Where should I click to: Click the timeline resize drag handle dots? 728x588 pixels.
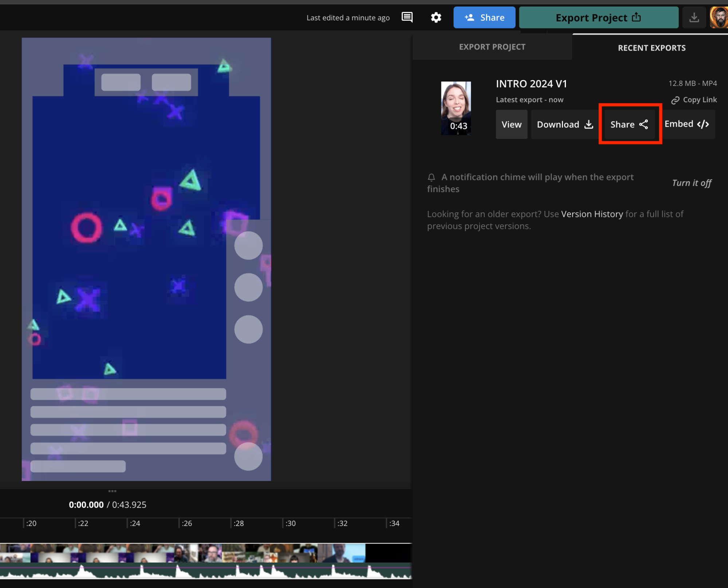112,491
